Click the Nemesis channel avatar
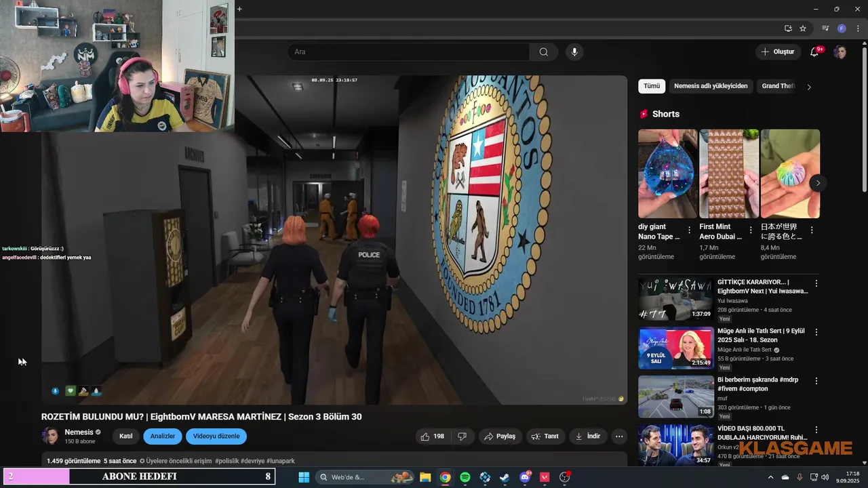The width and height of the screenshot is (868, 488). [x=50, y=436]
